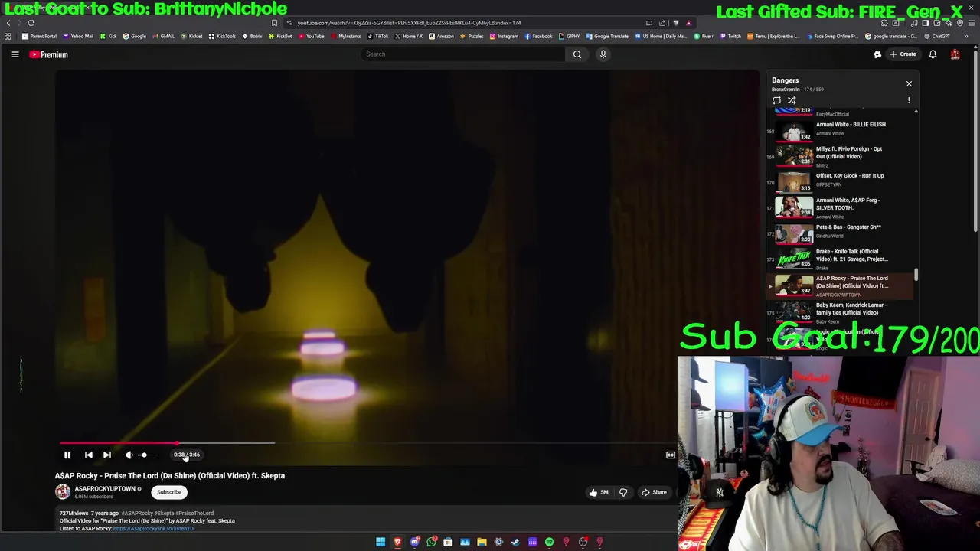
Task: Open the AsapRocky.lnk.to listen link
Action: click(153, 529)
